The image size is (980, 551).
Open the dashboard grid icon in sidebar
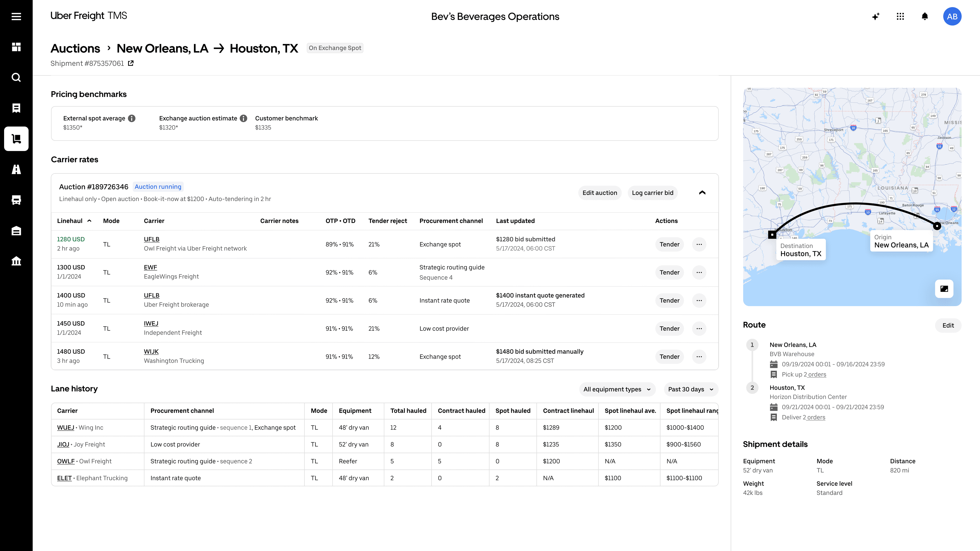16,47
